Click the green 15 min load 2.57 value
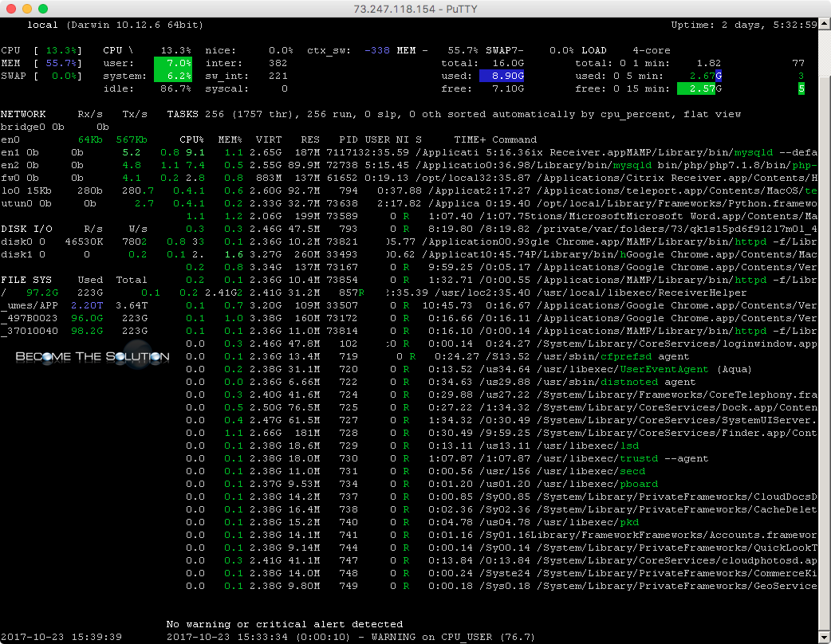831x644 pixels. click(x=695, y=88)
